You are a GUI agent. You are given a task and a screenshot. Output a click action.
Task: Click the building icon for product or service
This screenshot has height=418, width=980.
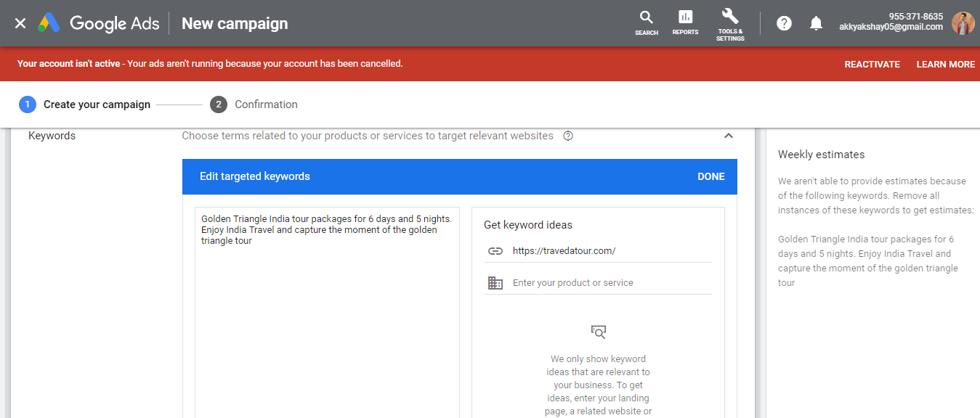point(495,282)
